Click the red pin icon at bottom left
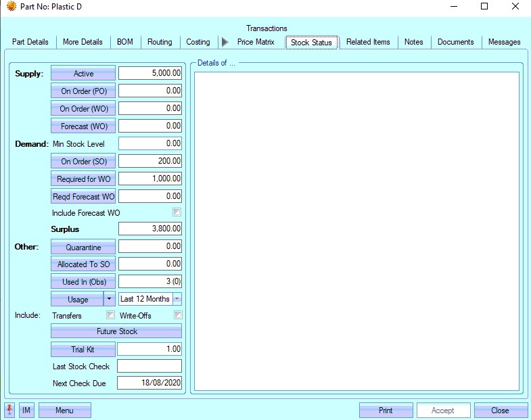 click(x=9, y=410)
